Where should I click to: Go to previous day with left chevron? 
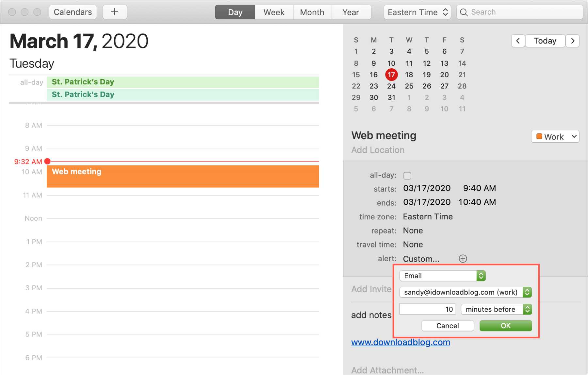click(518, 41)
